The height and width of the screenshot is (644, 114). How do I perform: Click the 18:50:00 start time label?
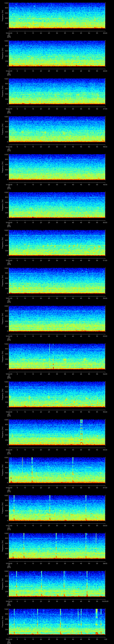(x=9, y=260)
